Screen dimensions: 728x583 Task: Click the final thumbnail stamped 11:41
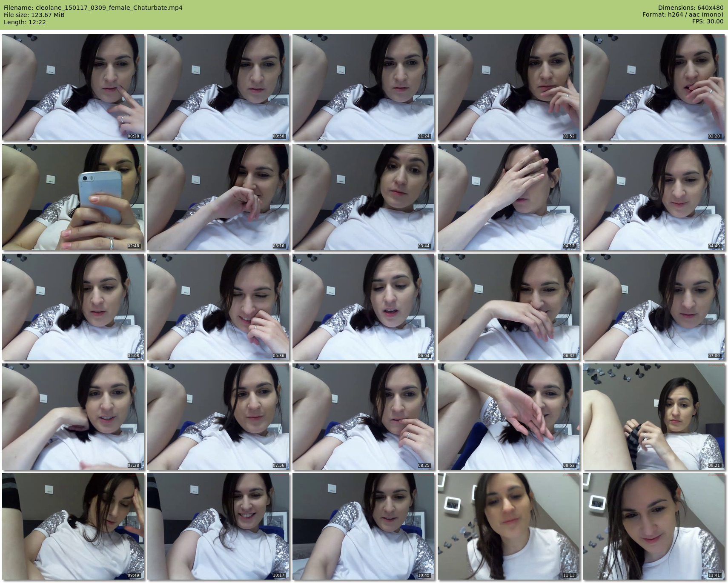[x=654, y=526]
